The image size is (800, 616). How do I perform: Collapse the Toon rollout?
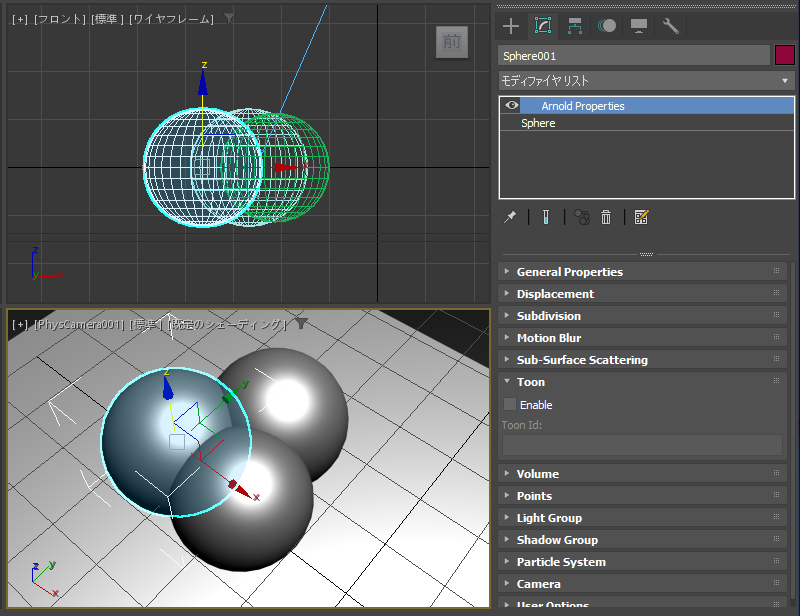click(642, 382)
